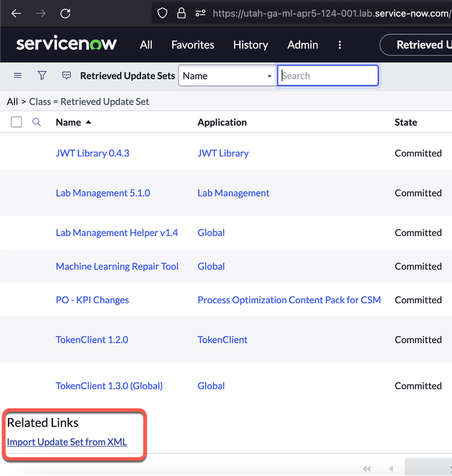Open the Favorites menu
452x476 pixels.
pos(193,45)
